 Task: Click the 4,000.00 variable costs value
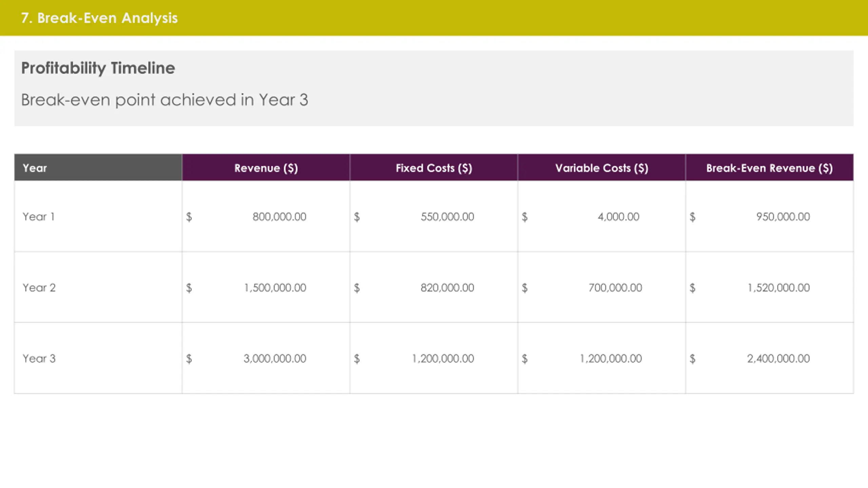pos(618,217)
